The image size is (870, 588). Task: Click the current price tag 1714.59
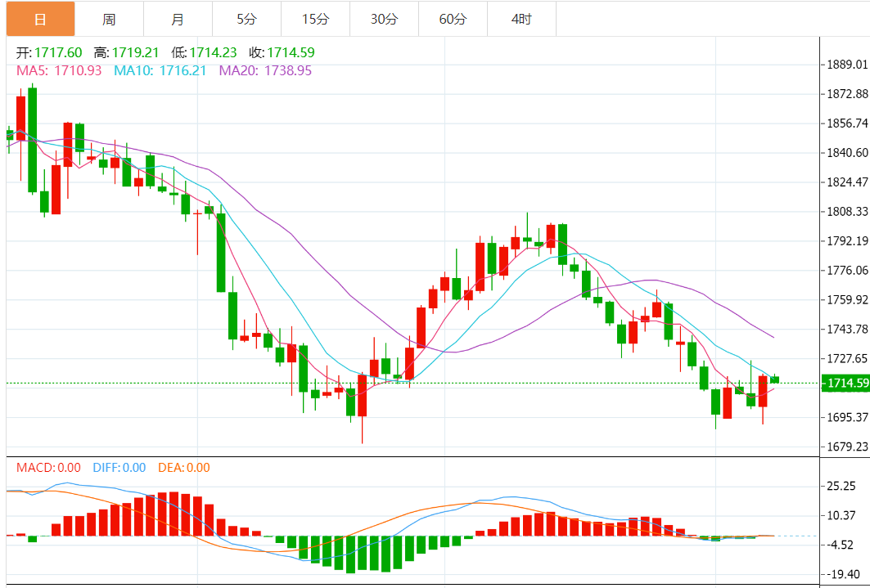[x=845, y=383]
